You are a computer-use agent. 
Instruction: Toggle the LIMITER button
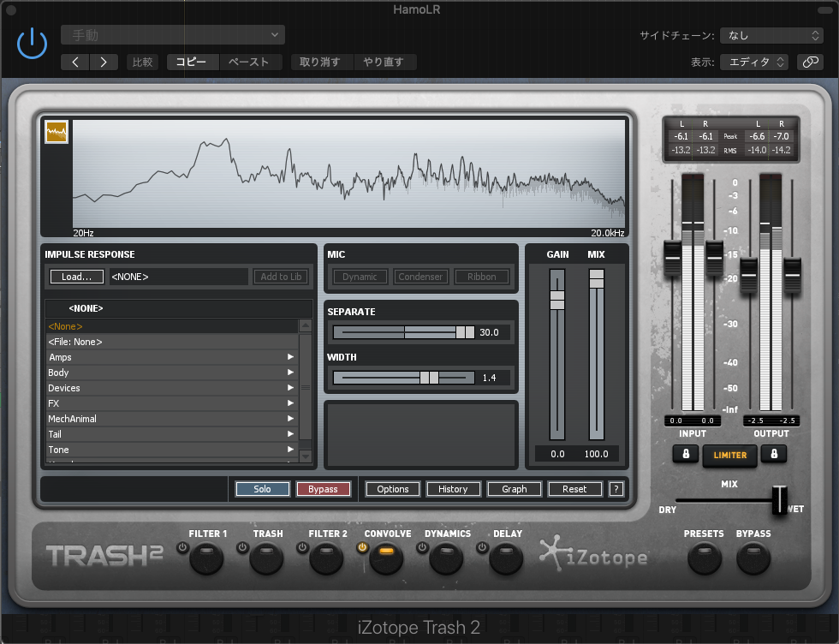[729, 455]
